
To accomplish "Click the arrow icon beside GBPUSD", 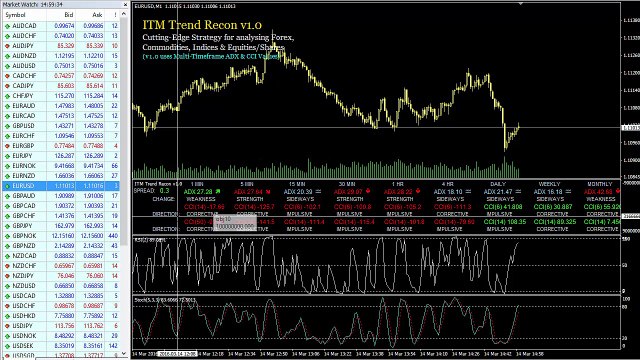I will (x=7, y=126).
